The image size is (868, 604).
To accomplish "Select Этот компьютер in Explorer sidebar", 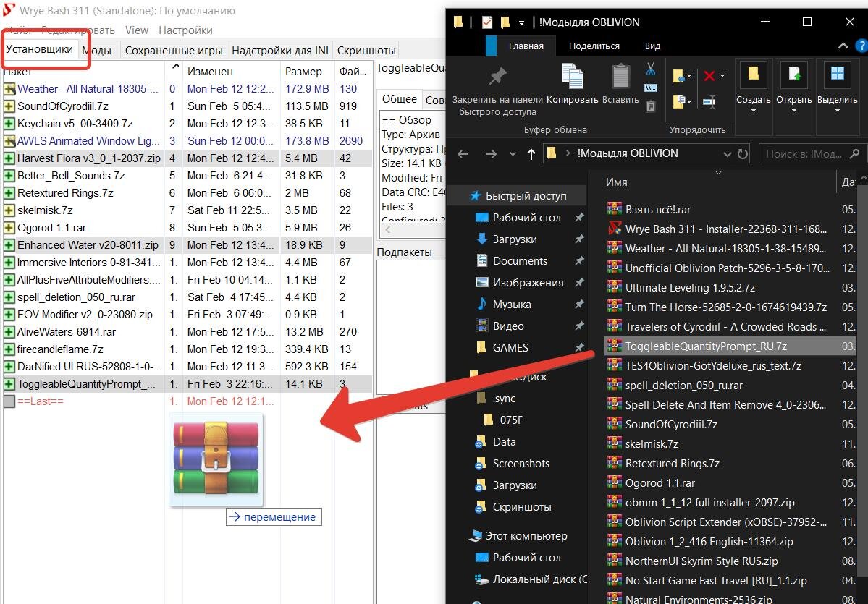I will tap(518, 536).
